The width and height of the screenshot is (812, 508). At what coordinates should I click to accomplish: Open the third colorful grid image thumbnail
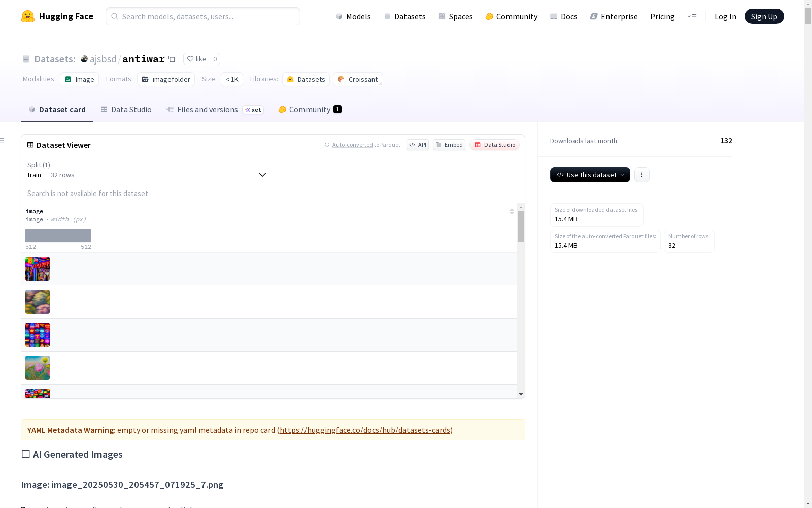pyautogui.click(x=38, y=335)
